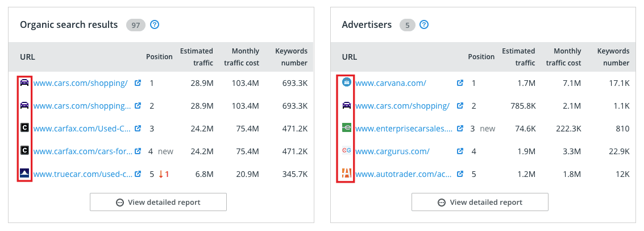Open www.carfax.com/cars-for… link

(x=83, y=151)
